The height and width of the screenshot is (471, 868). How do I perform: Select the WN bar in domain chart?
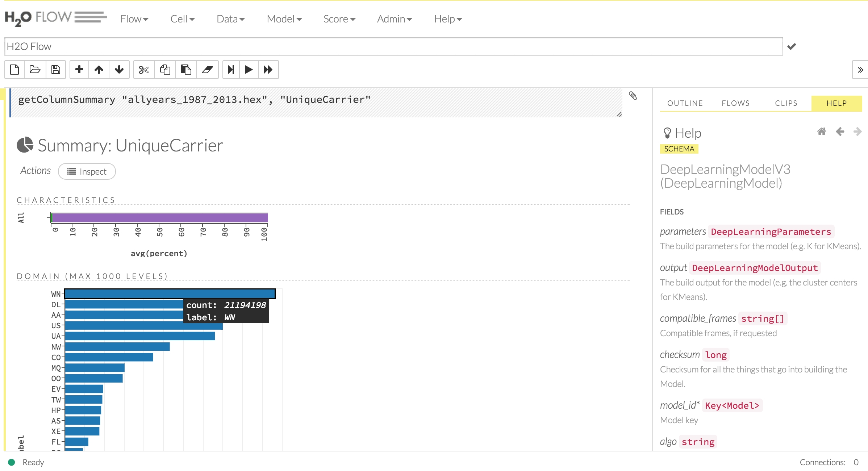click(x=170, y=294)
